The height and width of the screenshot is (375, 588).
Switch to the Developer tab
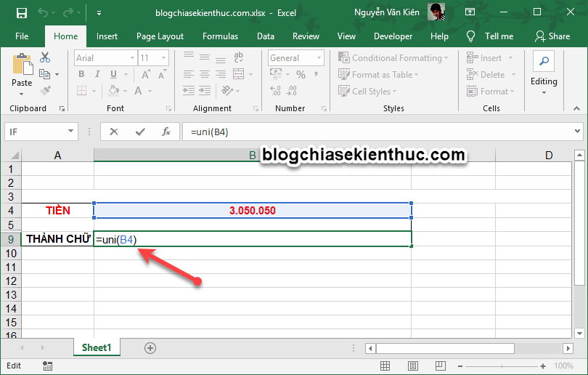point(393,36)
